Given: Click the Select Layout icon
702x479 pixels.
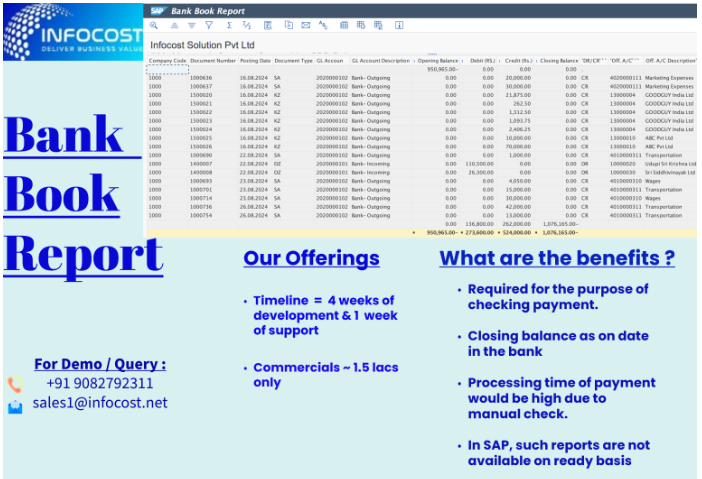Looking at the screenshot, I should (361, 25).
